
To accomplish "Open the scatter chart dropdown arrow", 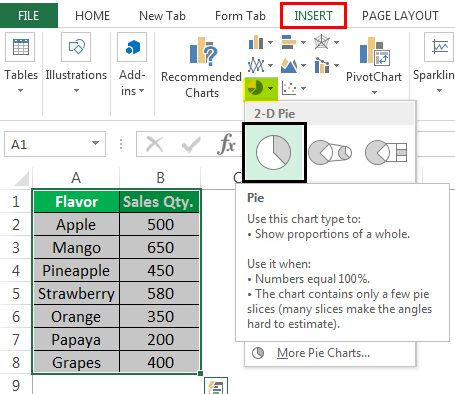I will [303, 88].
